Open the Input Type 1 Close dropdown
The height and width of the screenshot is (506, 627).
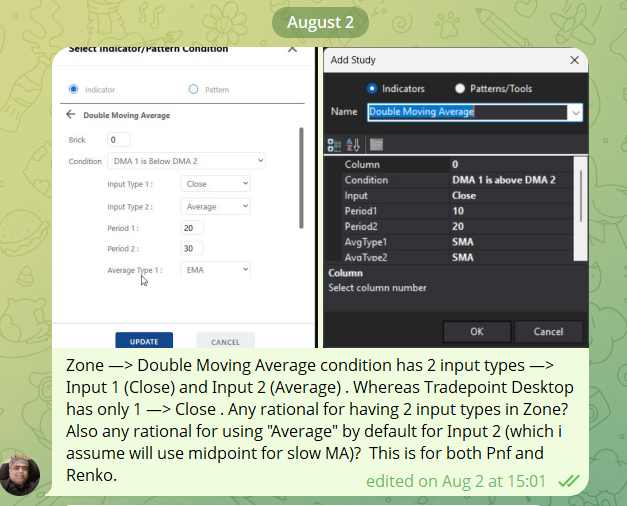pos(216,184)
